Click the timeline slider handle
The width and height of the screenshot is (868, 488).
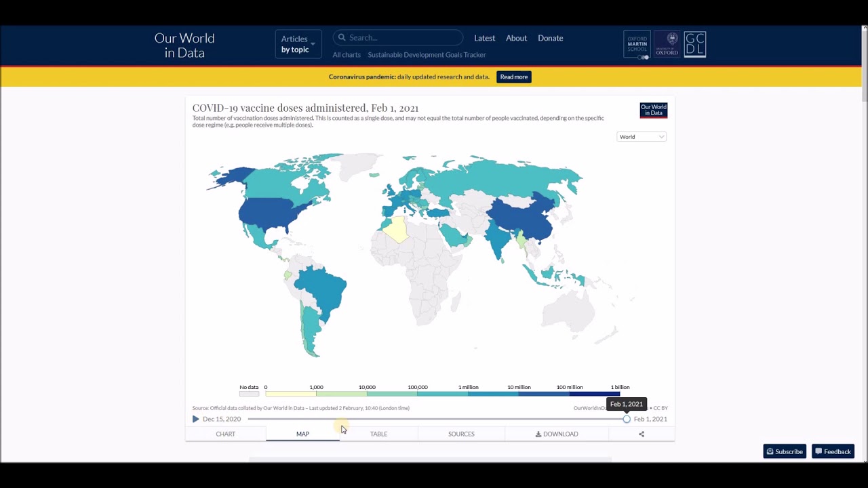[x=627, y=419]
